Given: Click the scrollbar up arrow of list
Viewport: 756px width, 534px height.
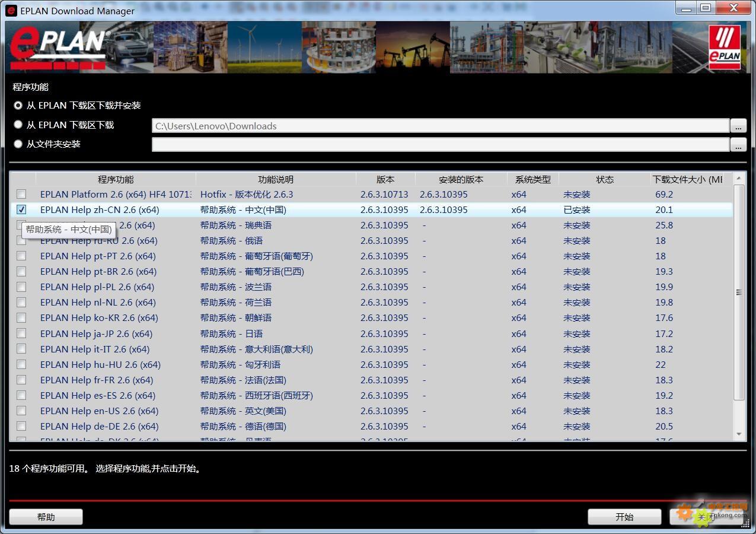Looking at the screenshot, I should point(739,178).
